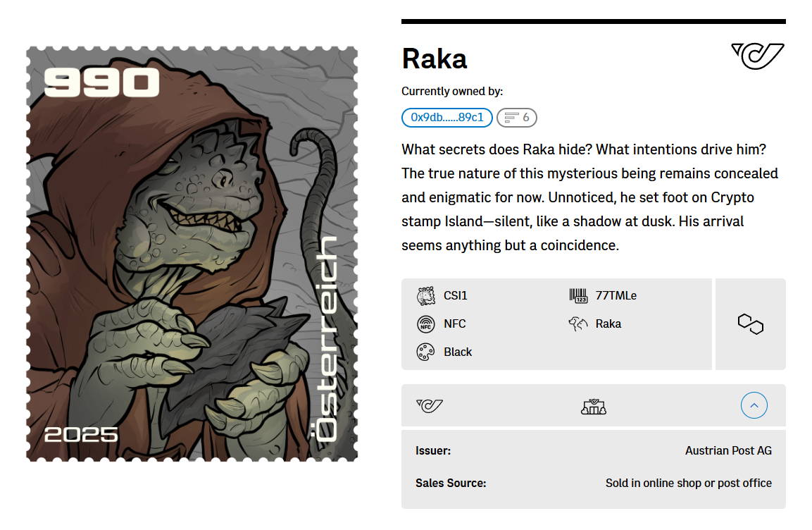Open the post office building icon

point(593,405)
